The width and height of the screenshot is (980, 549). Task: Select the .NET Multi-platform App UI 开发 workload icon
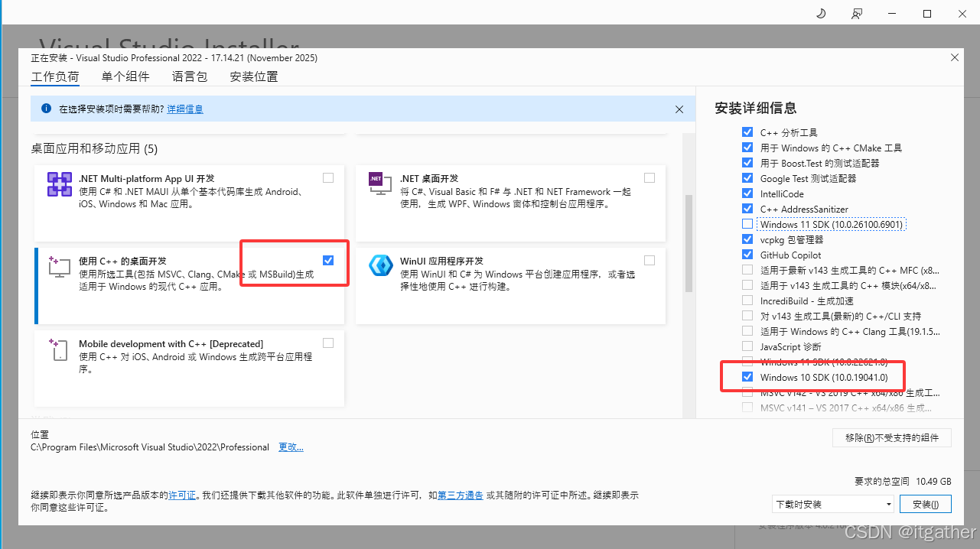59,184
